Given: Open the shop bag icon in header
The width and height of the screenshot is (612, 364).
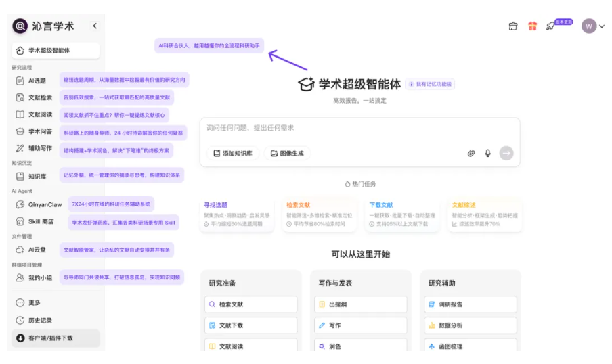Looking at the screenshot, I should pyautogui.click(x=513, y=26).
